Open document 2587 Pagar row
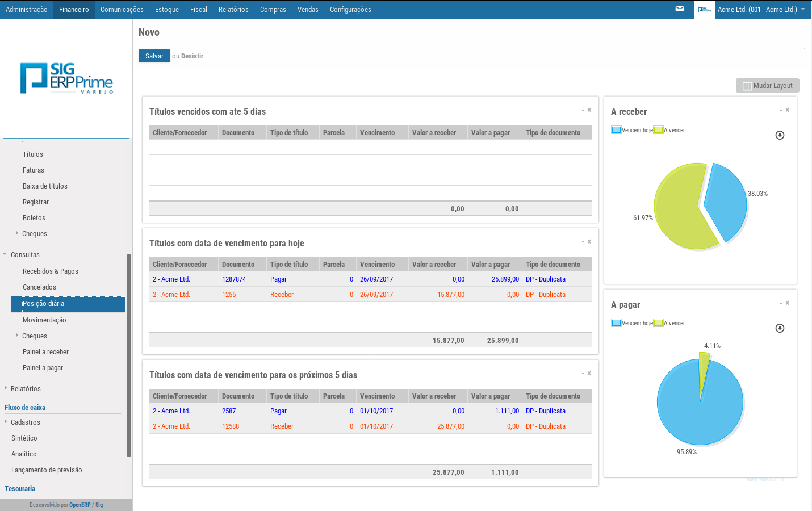 coord(370,411)
